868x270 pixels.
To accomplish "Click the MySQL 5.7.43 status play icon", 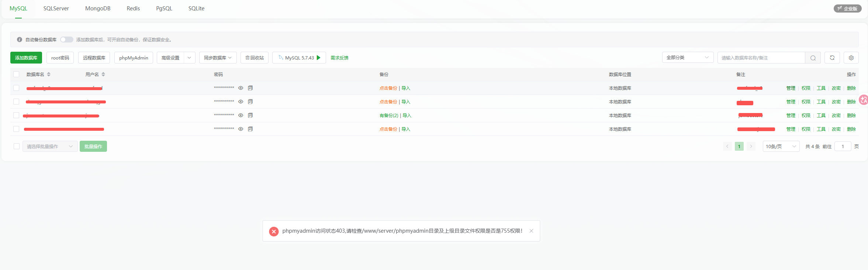I will [319, 58].
